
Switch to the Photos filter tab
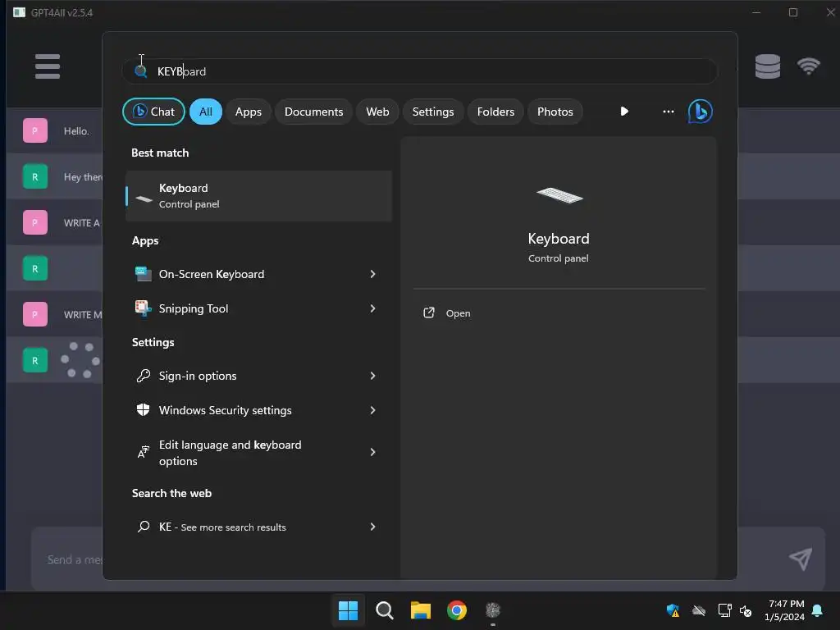pyautogui.click(x=555, y=112)
